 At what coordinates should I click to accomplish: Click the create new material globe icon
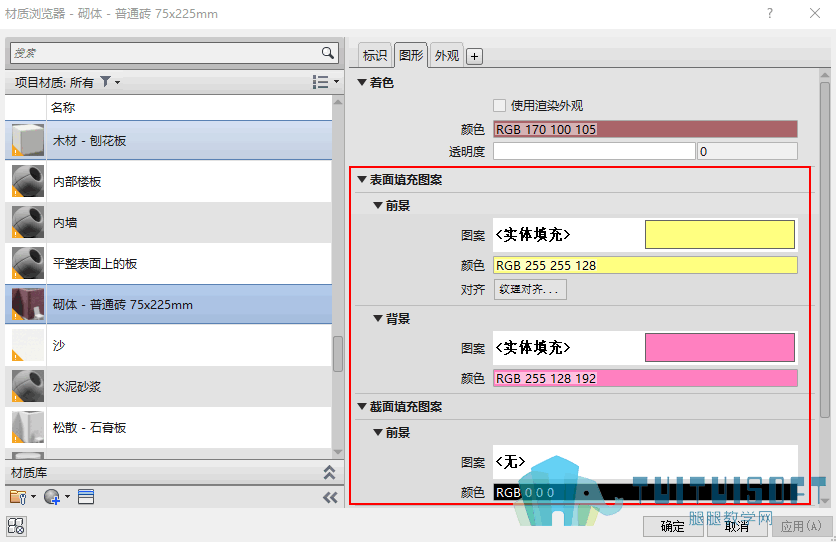(52, 497)
